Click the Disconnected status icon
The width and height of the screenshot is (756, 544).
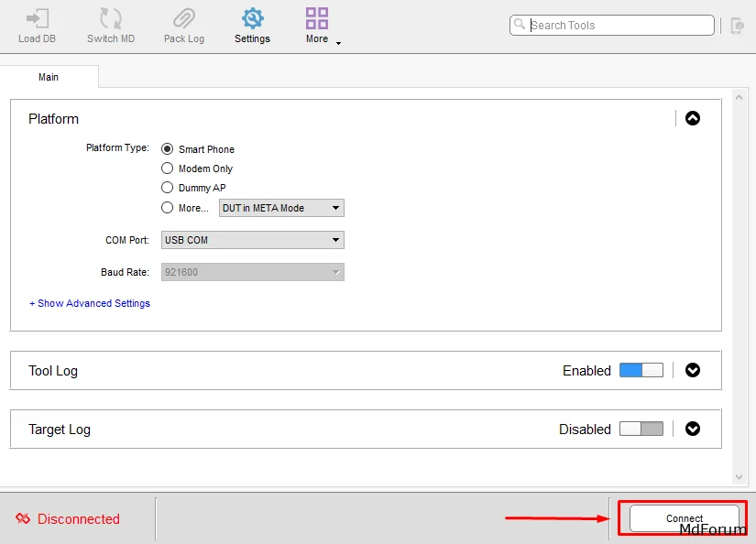(x=23, y=519)
